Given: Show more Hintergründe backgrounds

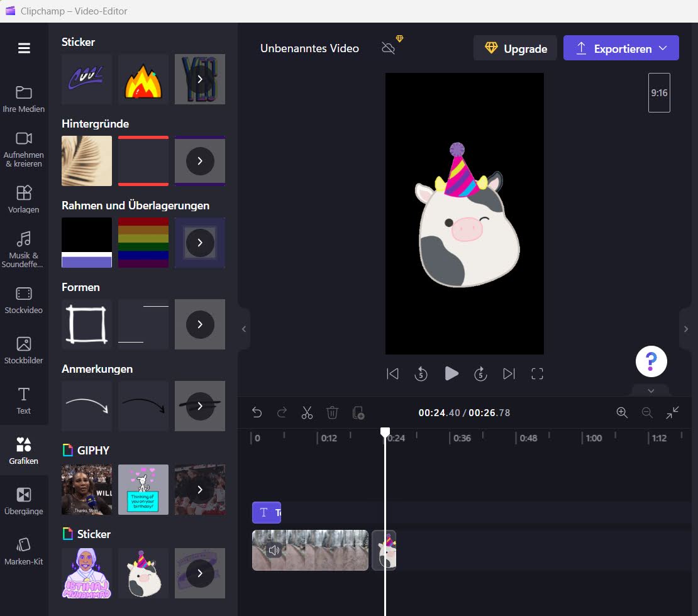Looking at the screenshot, I should coord(200,161).
